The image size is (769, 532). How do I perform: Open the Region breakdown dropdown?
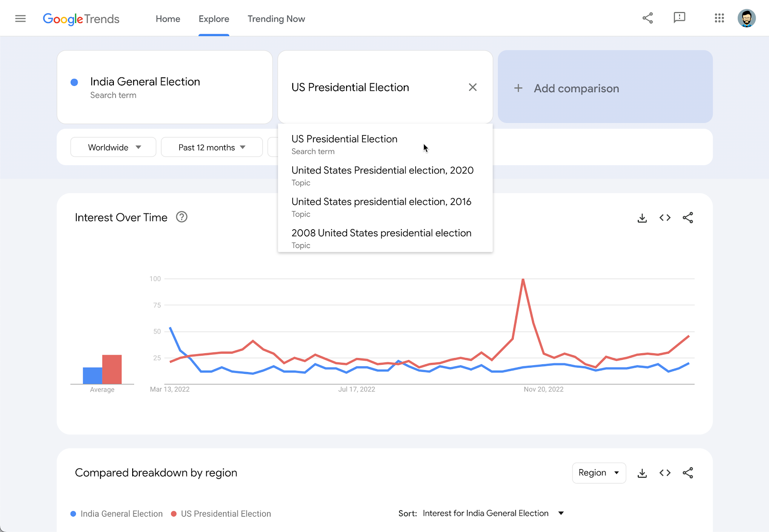[x=599, y=473]
